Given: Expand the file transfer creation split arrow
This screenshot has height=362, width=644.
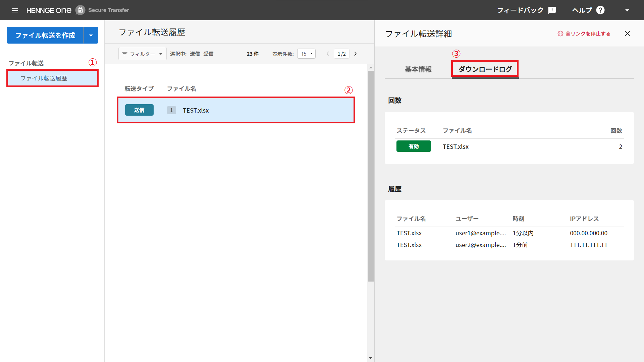Looking at the screenshot, I should (x=91, y=35).
